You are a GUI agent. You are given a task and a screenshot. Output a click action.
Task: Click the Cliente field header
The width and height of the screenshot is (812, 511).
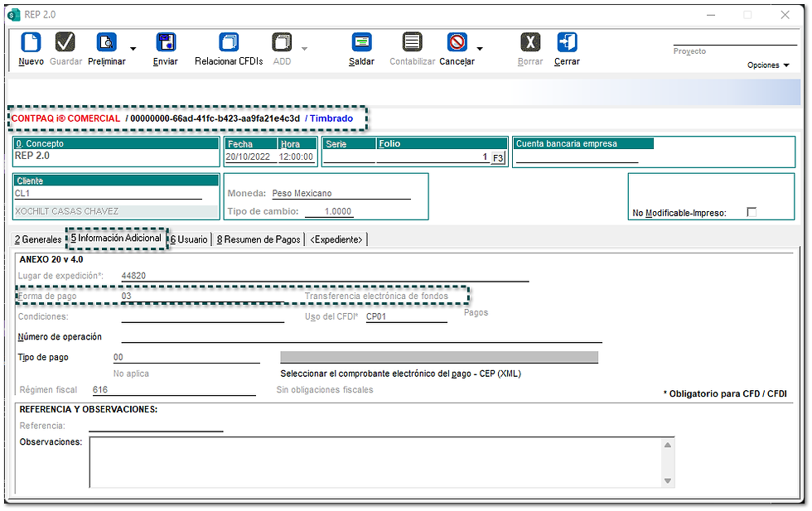tap(117, 181)
